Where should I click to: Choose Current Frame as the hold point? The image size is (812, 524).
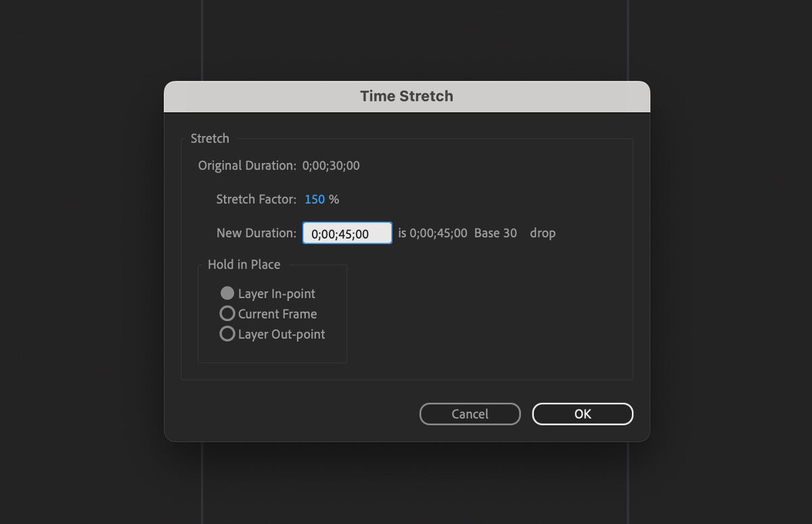pyautogui.click(x=227, y=313)
